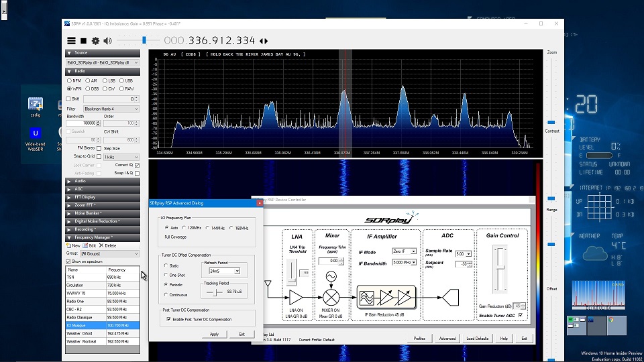Select LSB radio mode
Viewport: 644px width, 362px height.
point(109,81)
